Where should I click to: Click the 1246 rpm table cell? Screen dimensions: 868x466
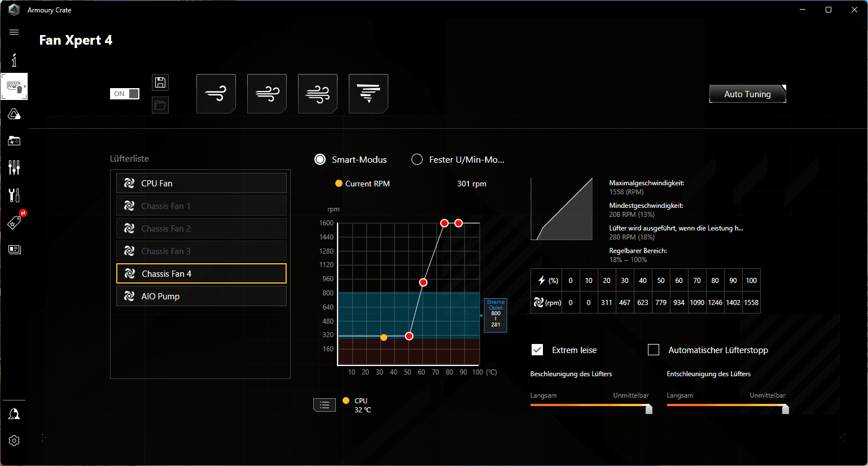tap(715, 303)
